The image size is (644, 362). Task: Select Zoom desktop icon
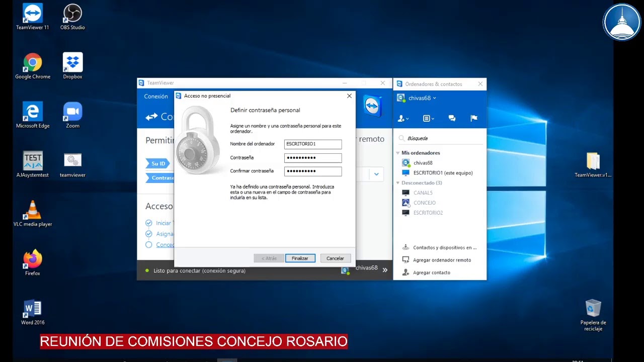click(72, 115)
